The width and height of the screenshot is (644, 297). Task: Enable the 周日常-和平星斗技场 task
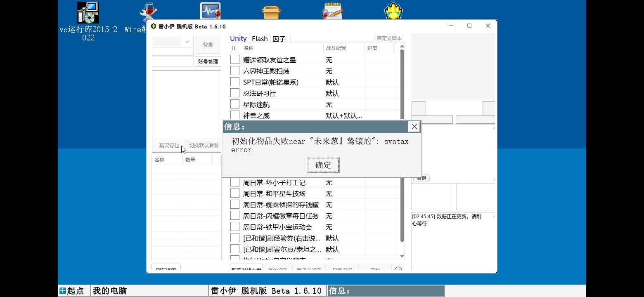tap(234, 193)
